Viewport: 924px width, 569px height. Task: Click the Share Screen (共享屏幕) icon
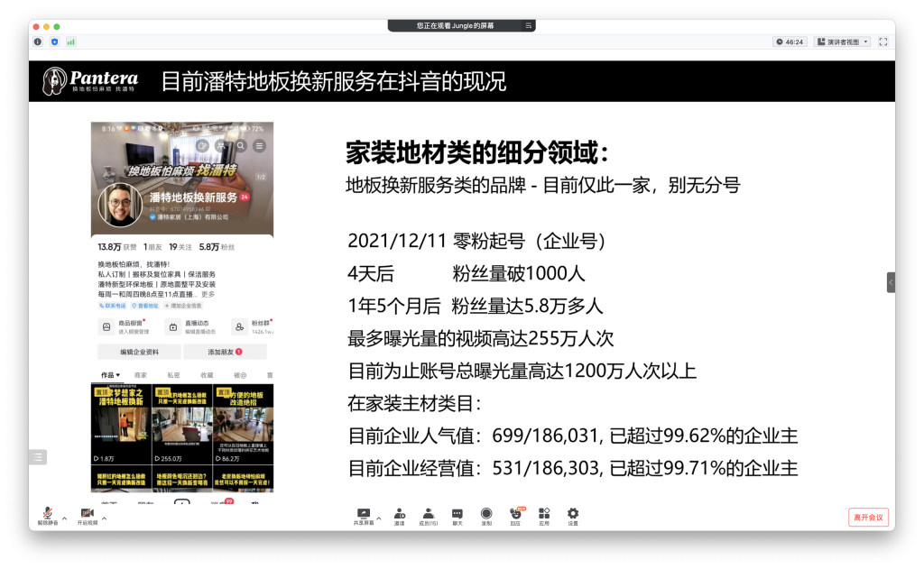(x=364, y=516)
